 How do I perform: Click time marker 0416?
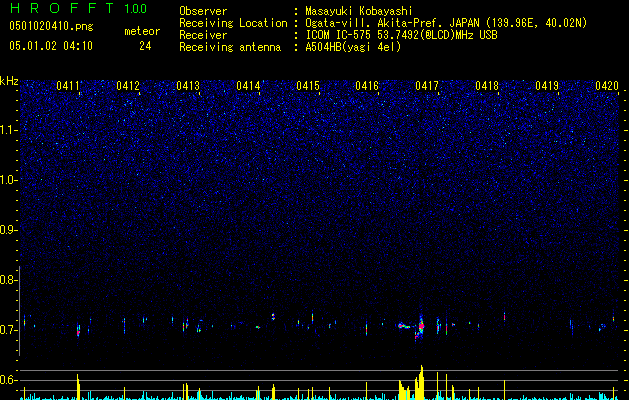(367, 86)
